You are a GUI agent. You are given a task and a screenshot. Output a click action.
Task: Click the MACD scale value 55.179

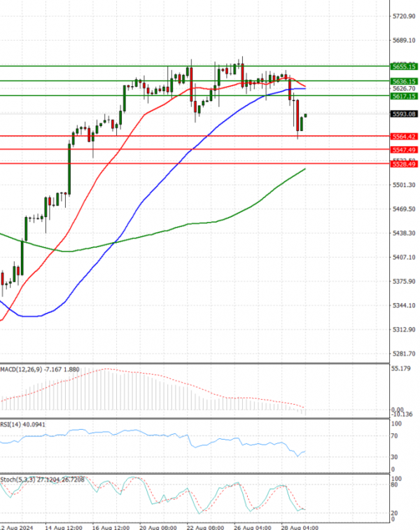coord(400,368)
